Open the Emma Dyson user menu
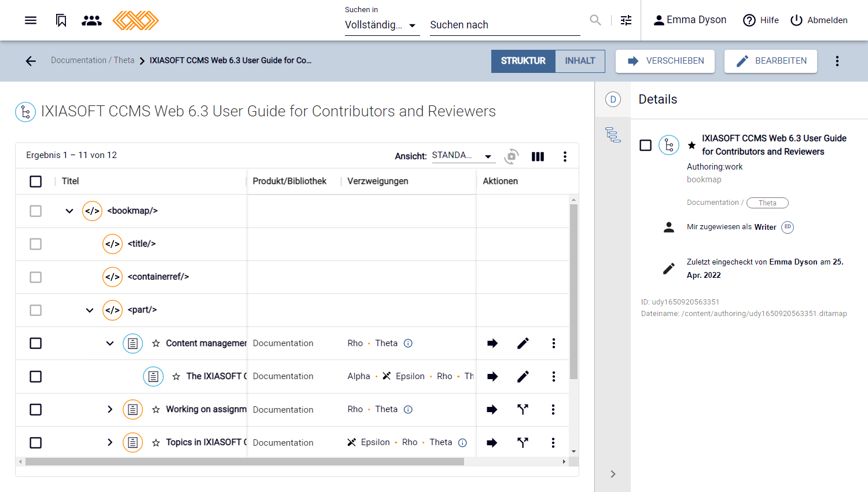The width and height of the screenshot is (868, 492). tap(690, 20)
